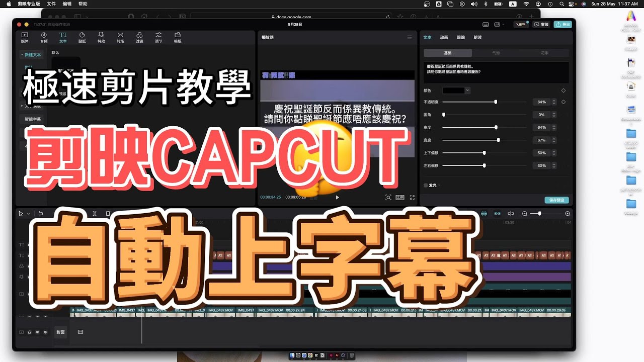Viewport: 644px width, 362px height.
Task: Open the layout dropdown arrow in title bar
Action: point(503,24)
